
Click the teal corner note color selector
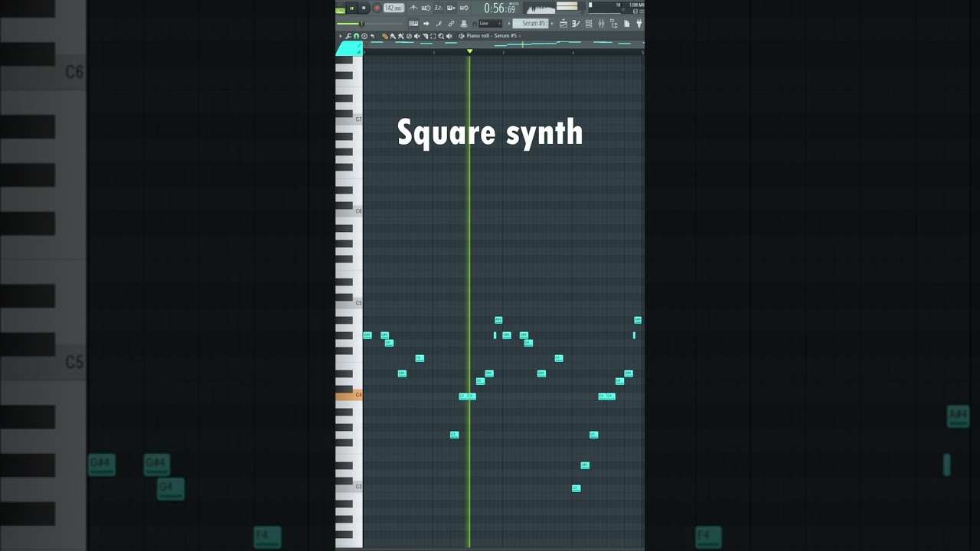[349, 48]
